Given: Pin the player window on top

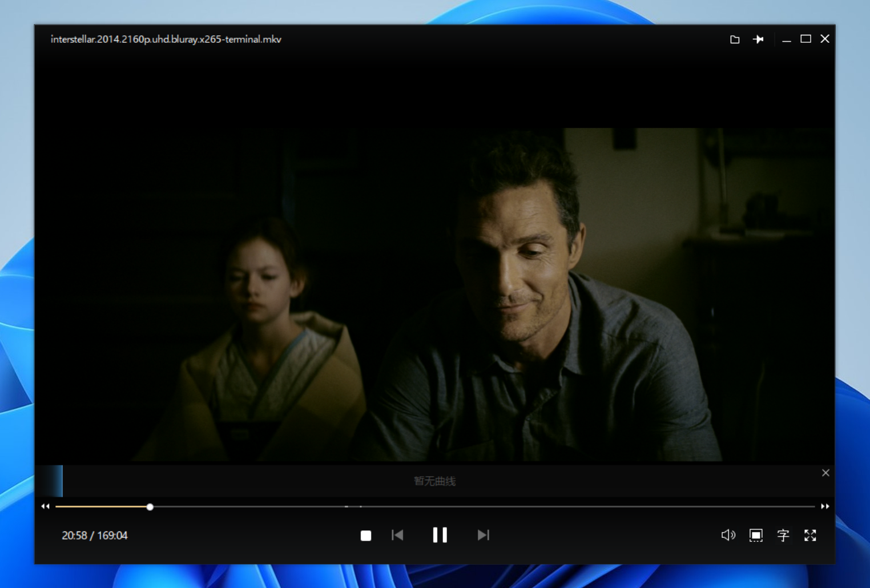Looking at the screenshot, I should pos(758,39).
